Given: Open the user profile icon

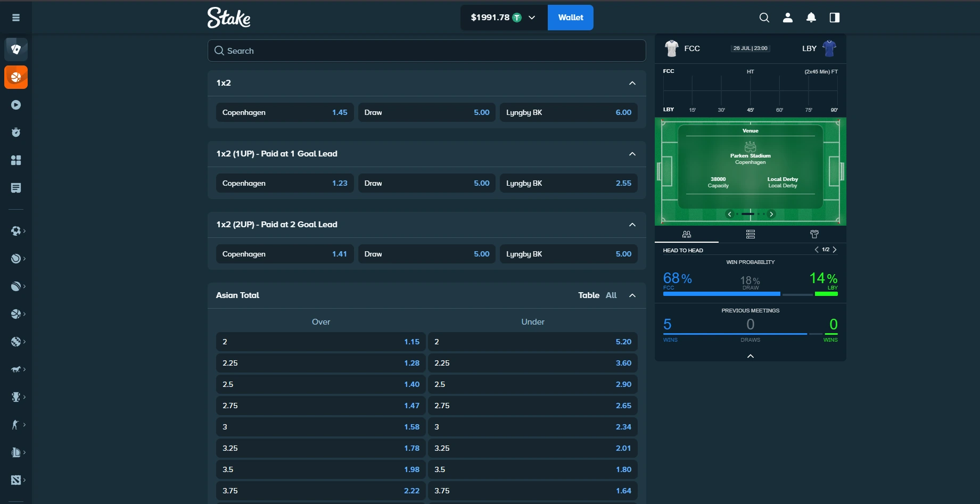Looking at the screenshot, I should click(x=788, y=18).
